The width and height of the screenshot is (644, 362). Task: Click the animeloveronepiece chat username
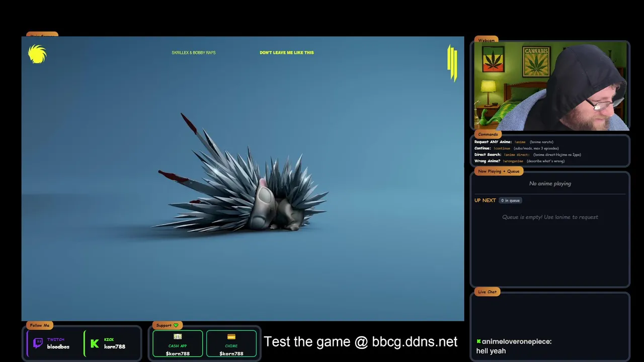[516, 341]
